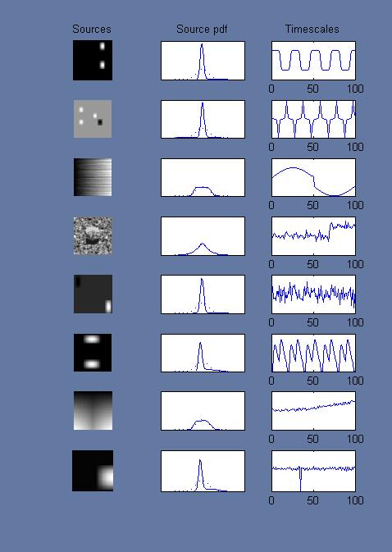Click the first source image with two white dots

click(x=93, y=60)
